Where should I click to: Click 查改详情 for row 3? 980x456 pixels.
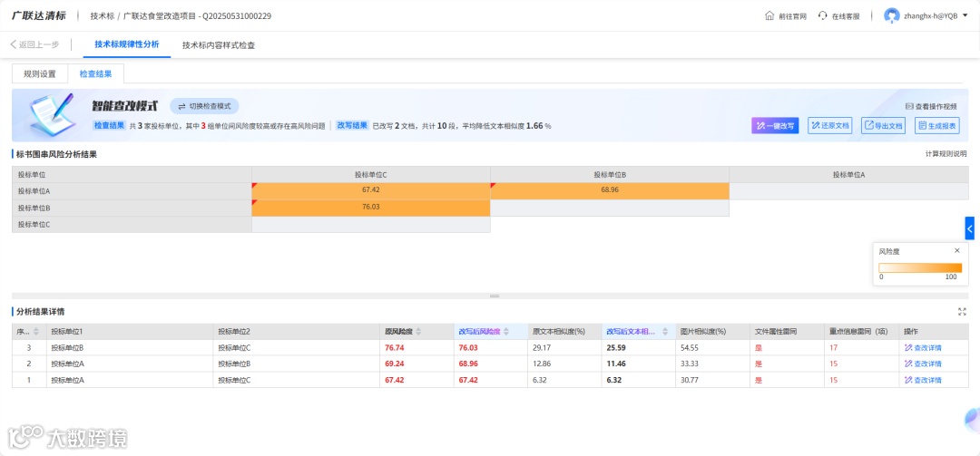(923, 348)
